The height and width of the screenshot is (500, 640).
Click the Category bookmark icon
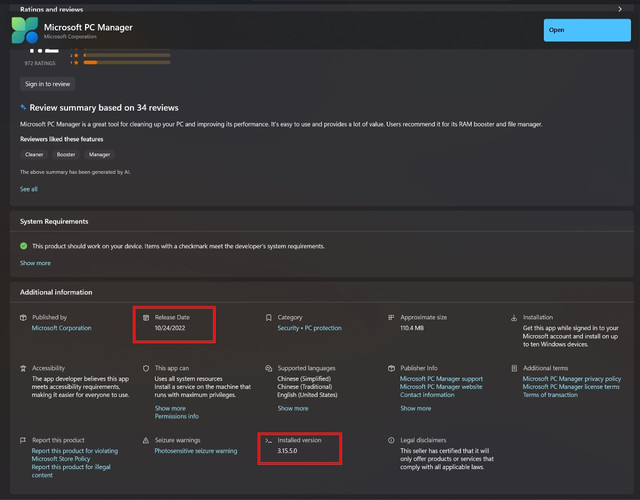pos(269,318)
